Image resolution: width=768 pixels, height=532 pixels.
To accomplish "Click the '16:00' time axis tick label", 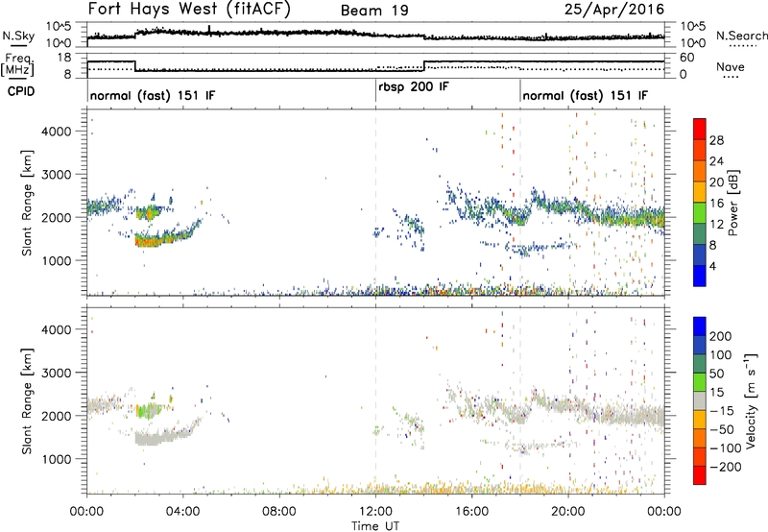I will pos(471,512).
